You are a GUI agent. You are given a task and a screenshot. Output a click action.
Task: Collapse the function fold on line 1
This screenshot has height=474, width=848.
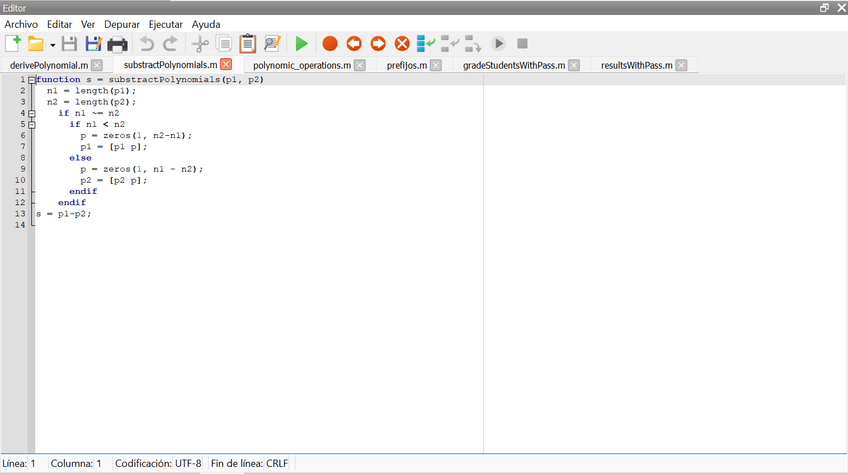click(31, 80)
